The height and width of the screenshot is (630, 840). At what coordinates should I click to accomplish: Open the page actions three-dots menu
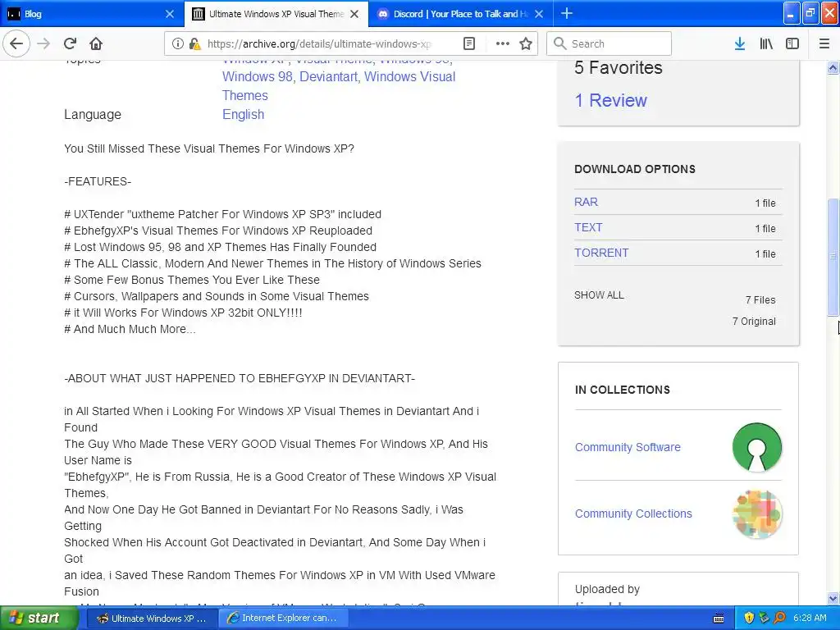point(503,43)
